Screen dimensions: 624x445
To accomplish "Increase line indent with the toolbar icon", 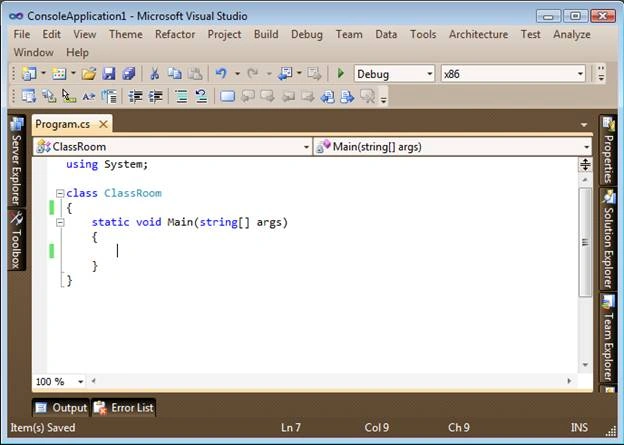I will tap(155, 96).
